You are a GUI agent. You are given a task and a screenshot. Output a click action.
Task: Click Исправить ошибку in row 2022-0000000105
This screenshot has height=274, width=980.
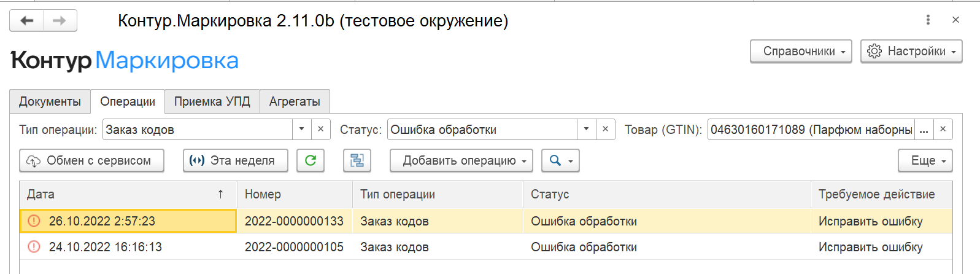point(870,247)
